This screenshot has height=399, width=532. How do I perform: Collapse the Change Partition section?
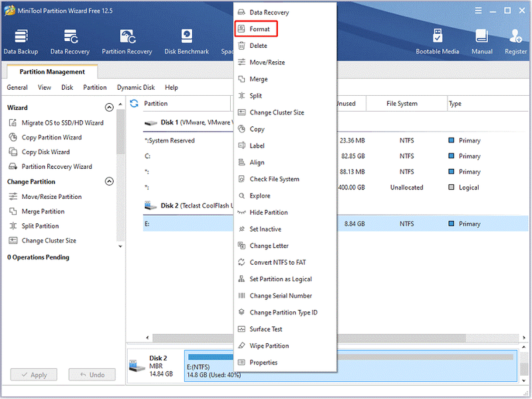click(x=109, y=182)
